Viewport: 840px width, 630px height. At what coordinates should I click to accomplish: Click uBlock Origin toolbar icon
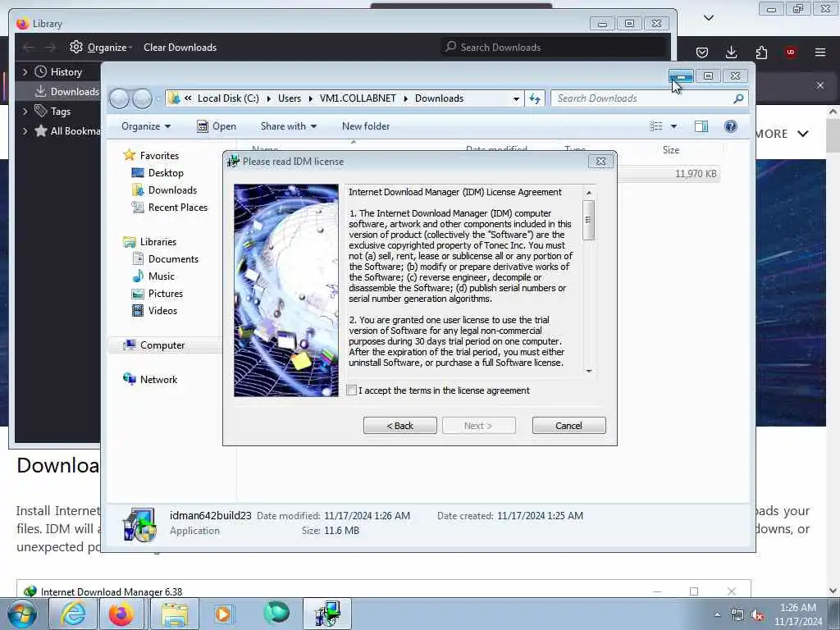[x=791, y=52]
